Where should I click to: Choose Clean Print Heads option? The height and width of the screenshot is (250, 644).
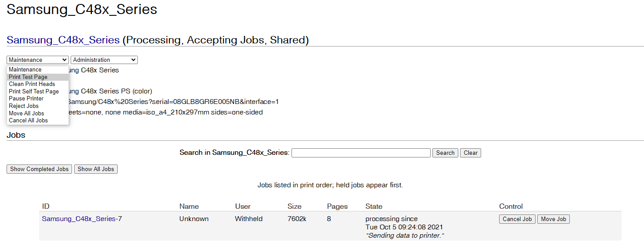[38, 84]
